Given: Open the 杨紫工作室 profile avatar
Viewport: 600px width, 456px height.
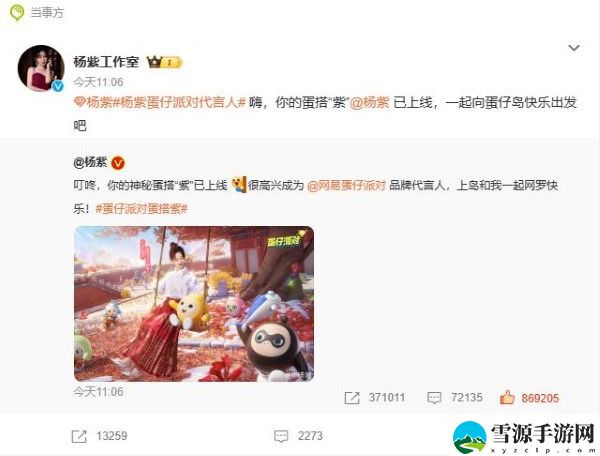Looking at the screenshot, I should 41,68.
